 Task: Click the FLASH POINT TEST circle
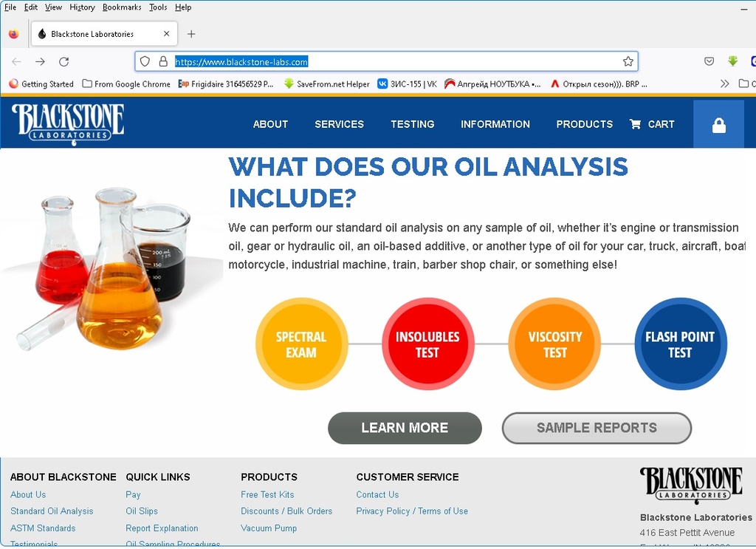click(x=680, y=344)
